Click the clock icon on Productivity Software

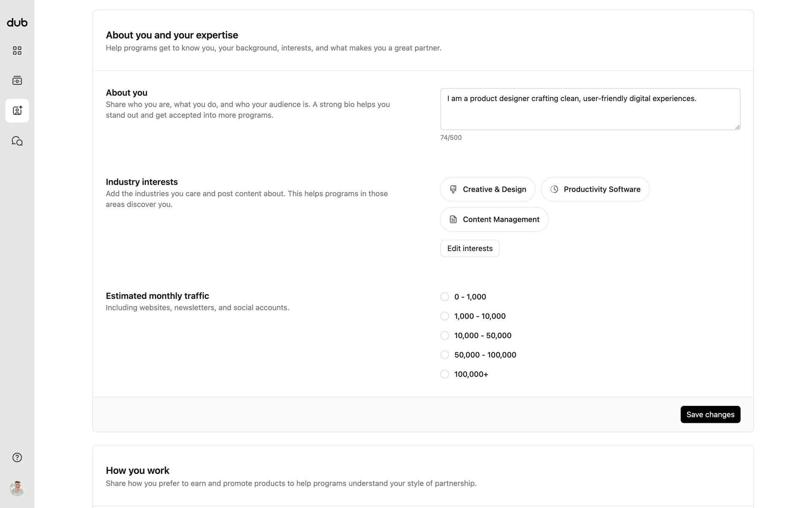554,189
